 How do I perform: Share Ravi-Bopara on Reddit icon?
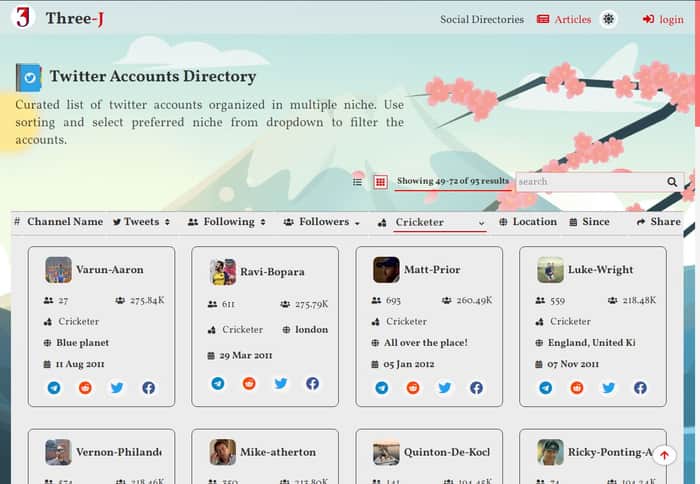point(249,383)
